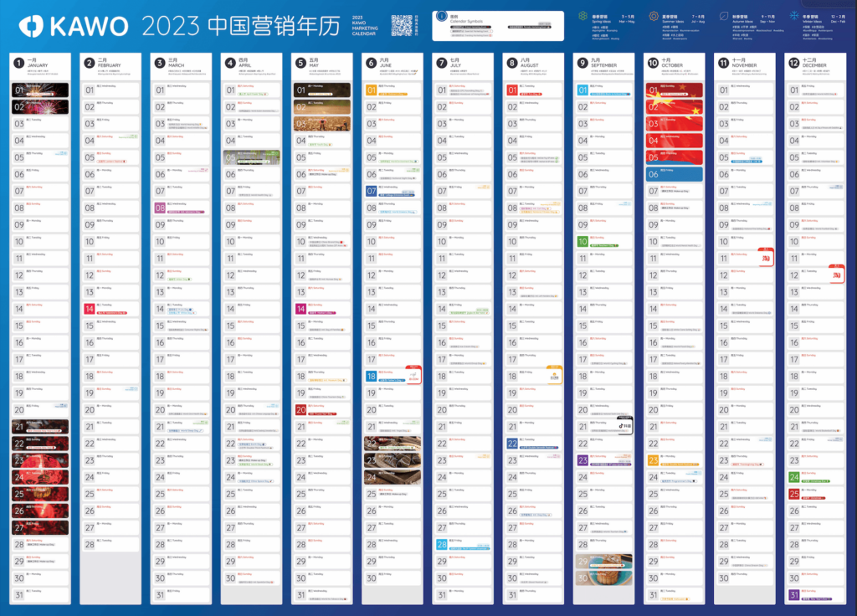Click the 2023 KAWO MARKETING CALENDAR subtitle

coord(365,26)
